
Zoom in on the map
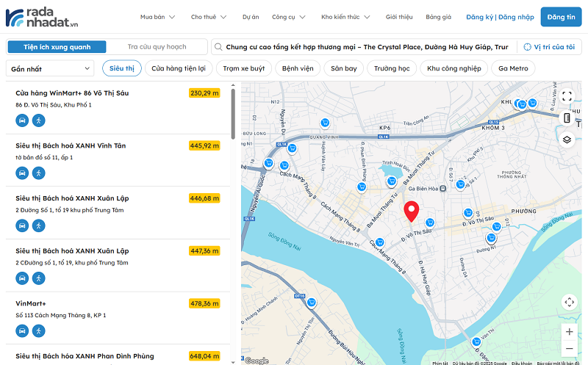569,332
